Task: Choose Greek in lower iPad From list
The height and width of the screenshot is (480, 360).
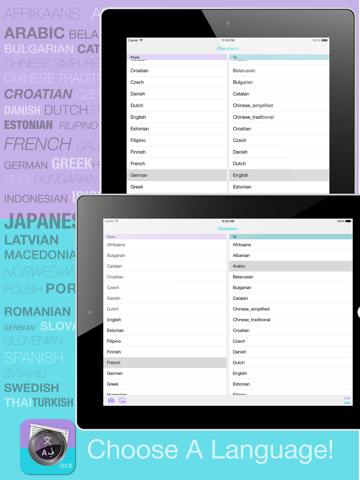Action: tap(165, 384)
